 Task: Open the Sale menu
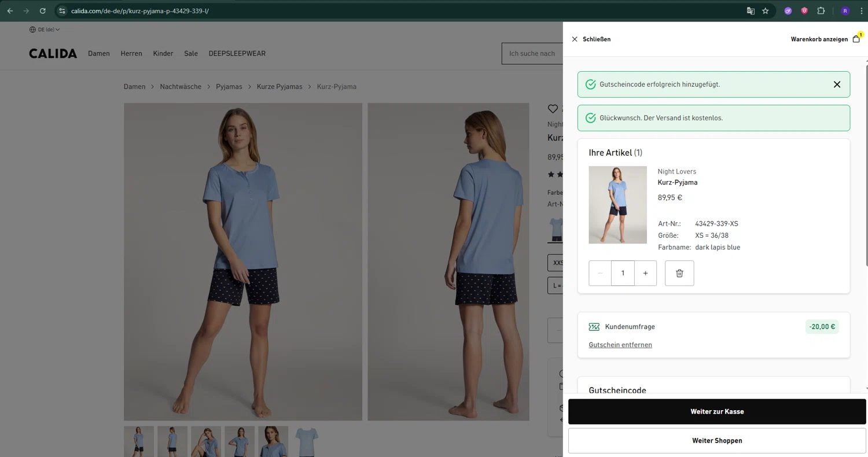pos(191,53)
